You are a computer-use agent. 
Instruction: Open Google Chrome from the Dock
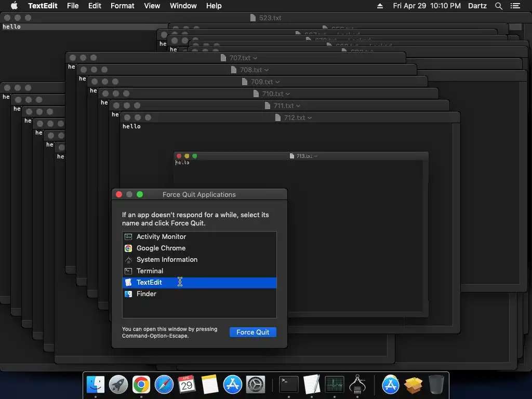point(141,384)
